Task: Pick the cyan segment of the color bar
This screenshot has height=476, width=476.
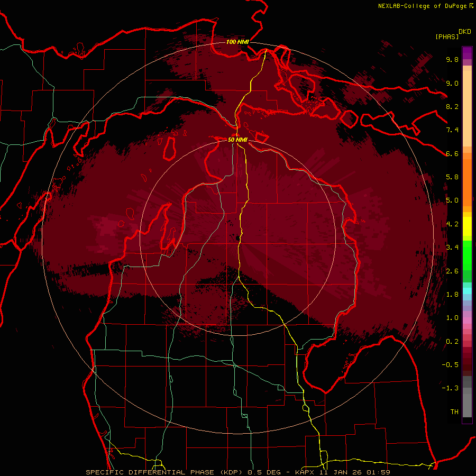Action: coord(467,291)
